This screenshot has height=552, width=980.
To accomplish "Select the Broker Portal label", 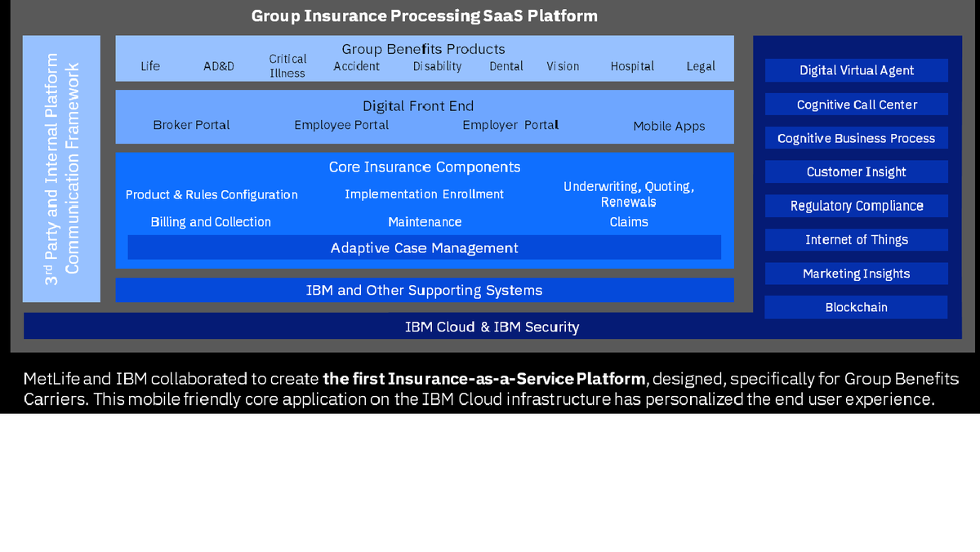I will click(x=191, y=125).
